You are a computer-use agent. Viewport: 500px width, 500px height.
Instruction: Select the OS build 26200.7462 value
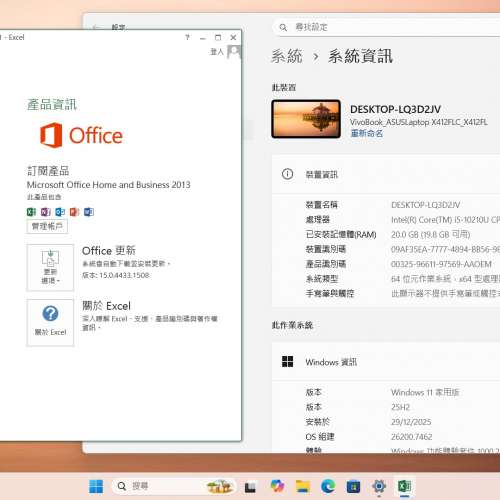coord(412,437)
